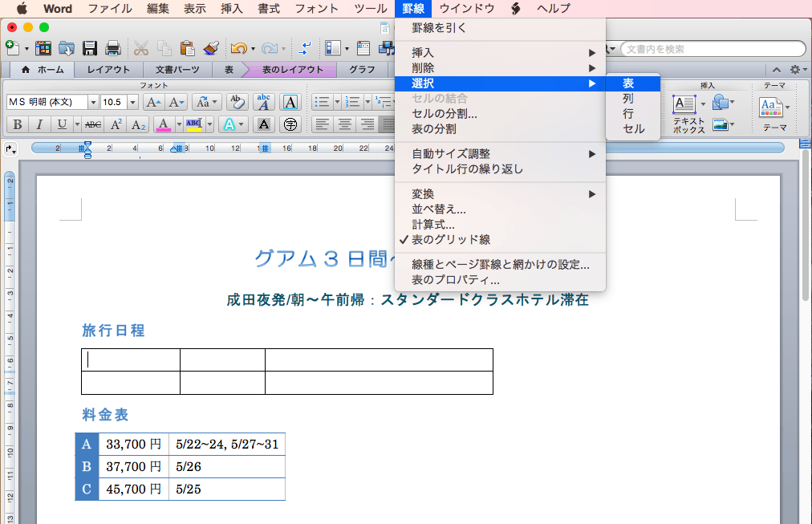This screenshot has width=812, height=524.
Task: Toggle bold formatting
Action: 17,124
